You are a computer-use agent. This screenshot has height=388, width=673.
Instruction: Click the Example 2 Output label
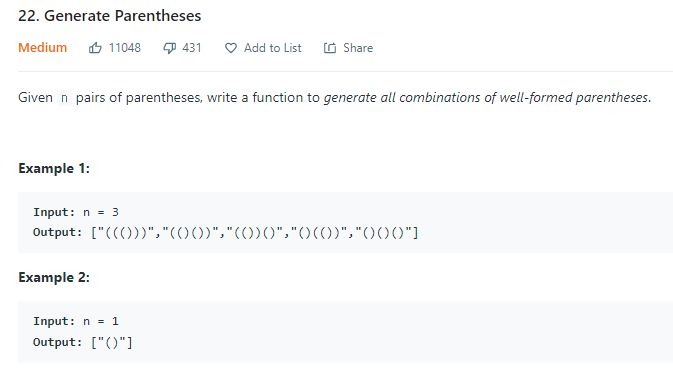[58, 342]
